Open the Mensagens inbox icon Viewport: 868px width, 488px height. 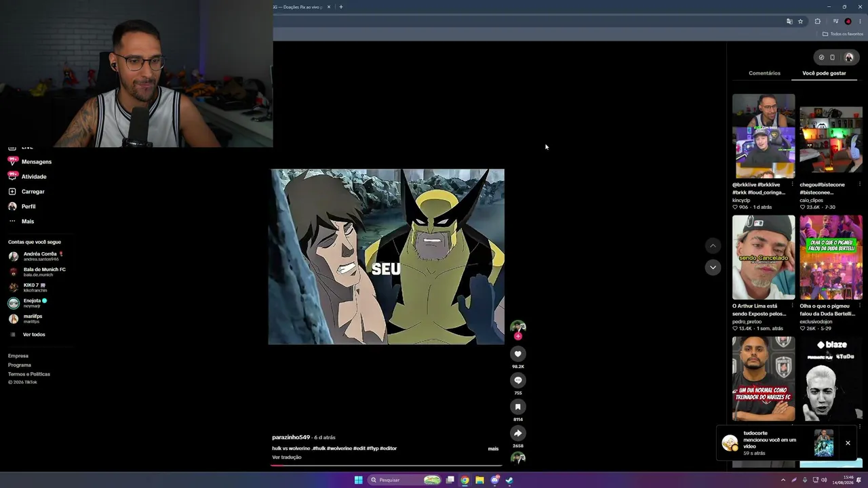[x=12, y=161]
